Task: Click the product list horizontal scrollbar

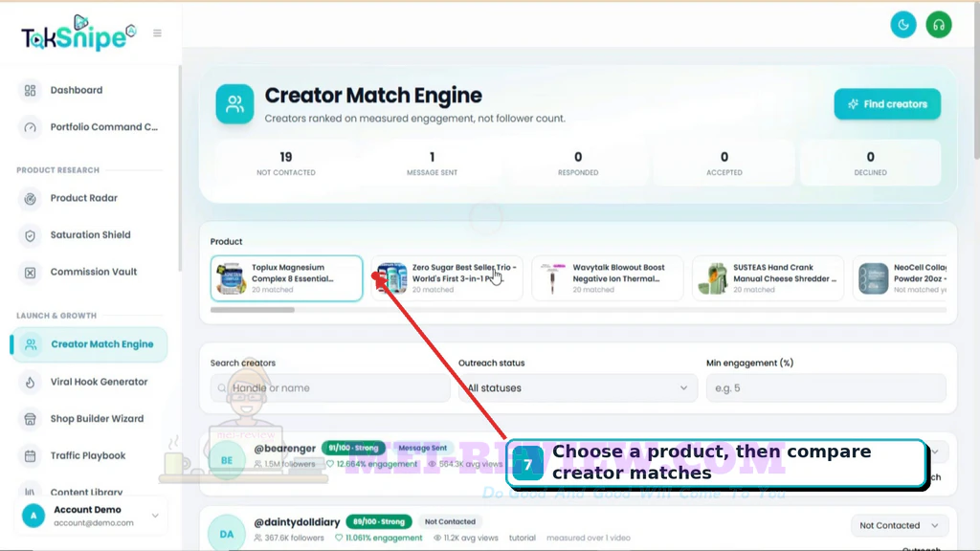Action: point(253,310)
